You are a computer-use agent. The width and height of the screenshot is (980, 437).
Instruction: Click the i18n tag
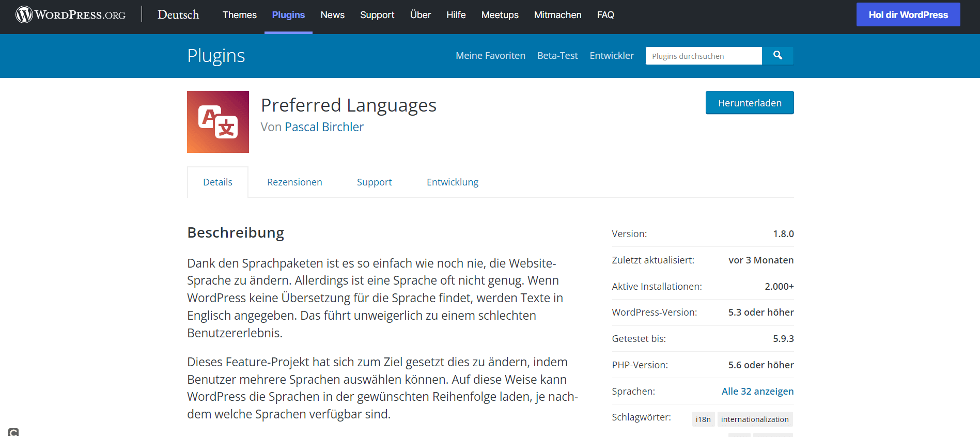[703, 419]
